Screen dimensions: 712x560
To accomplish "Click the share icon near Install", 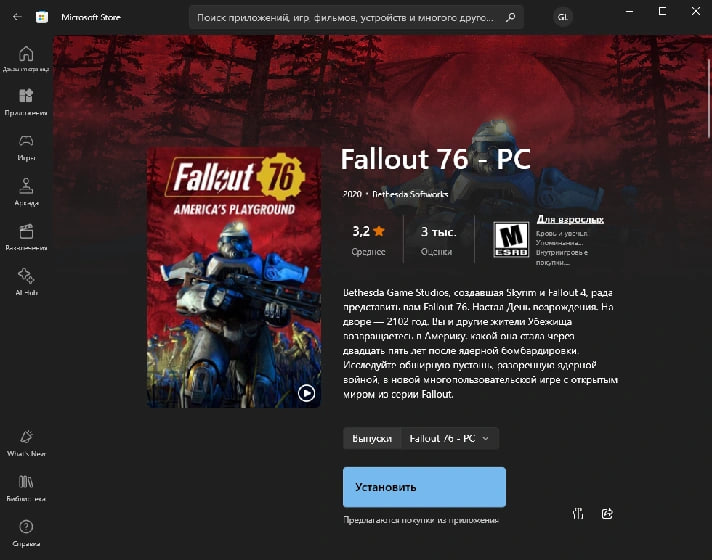I will click(x=607, y=514).
